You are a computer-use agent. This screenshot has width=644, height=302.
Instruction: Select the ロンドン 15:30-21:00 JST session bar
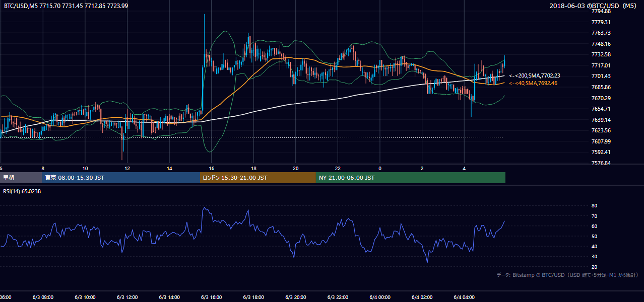pyautogui.click(x=258, y=178)
